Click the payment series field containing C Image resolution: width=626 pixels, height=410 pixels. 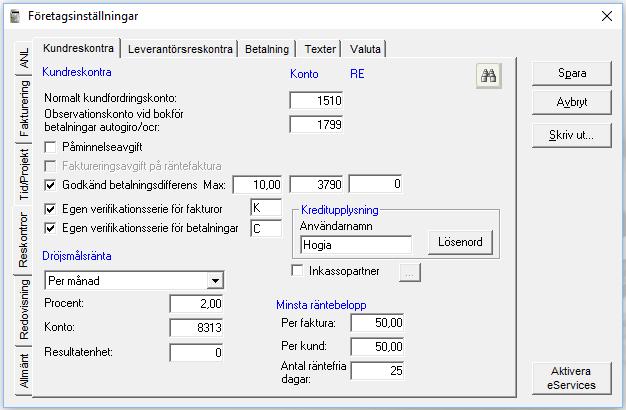(x=266, y=228)
